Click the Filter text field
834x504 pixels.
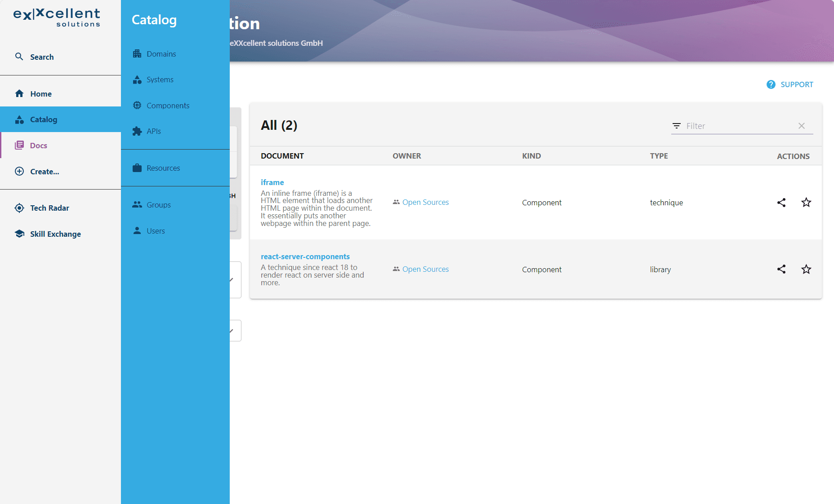click(x=740, y=126)
